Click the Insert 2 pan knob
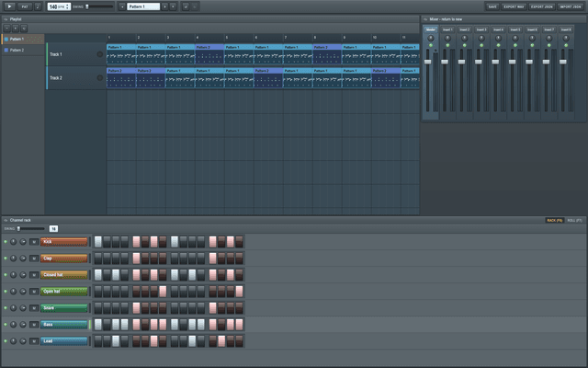 [x=464, y=39]
